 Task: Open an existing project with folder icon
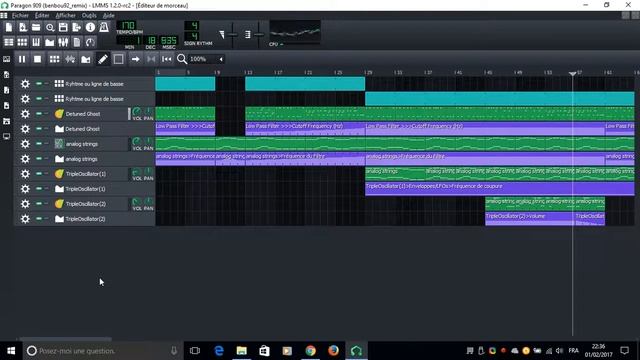(x=36, y=27)
